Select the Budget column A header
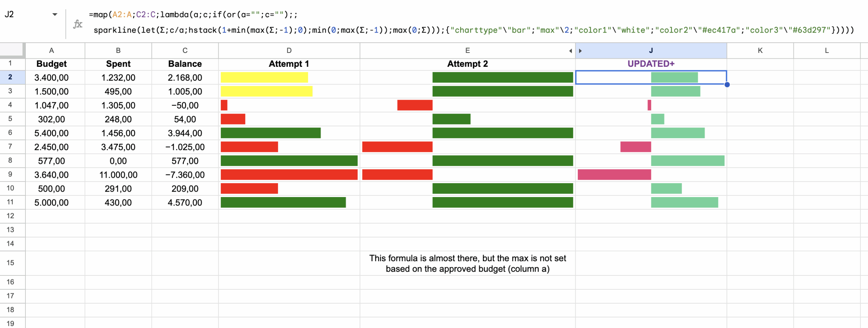868x328 pixels. (x=52, y=50)
